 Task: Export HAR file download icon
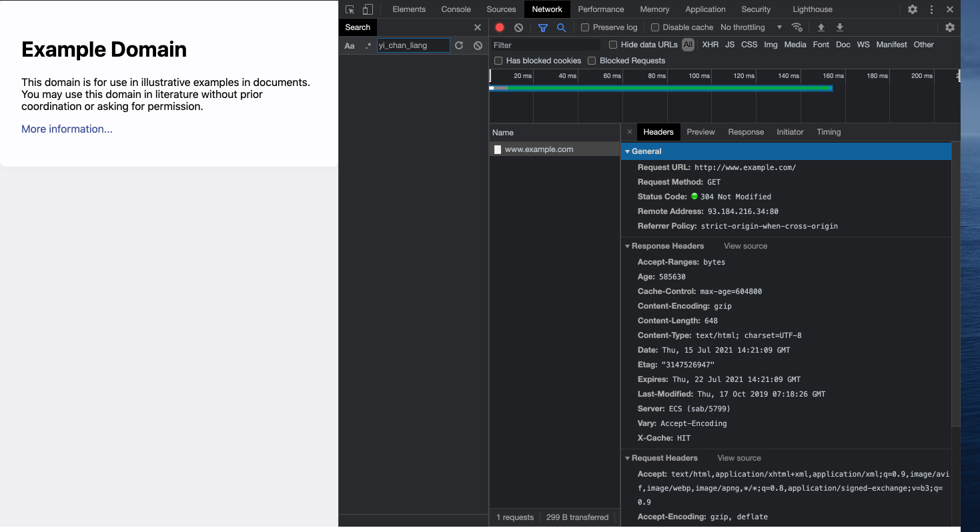coord(840,27)
